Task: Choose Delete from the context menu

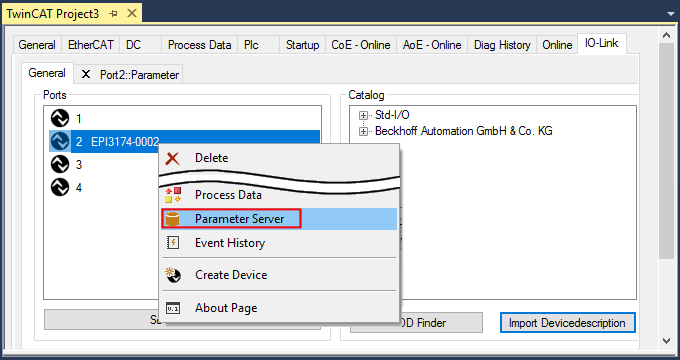Action: click(279, 158)
